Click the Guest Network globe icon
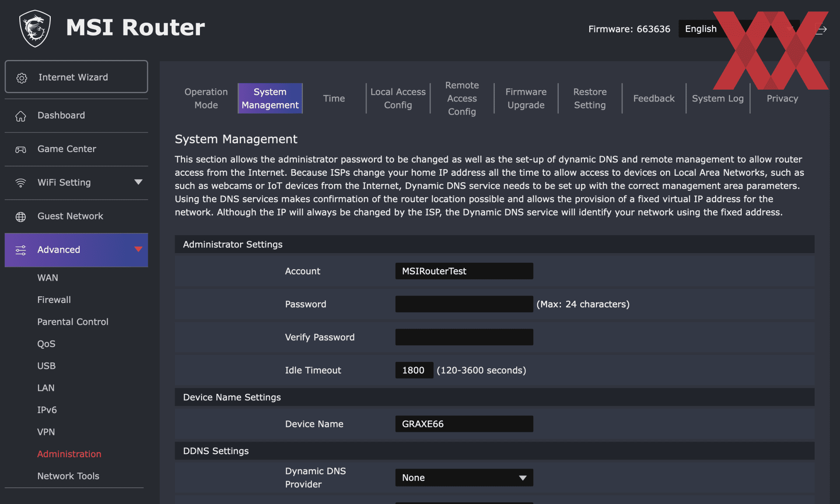The width and height of the screenshot is (840, 504). tap(21, 217)
